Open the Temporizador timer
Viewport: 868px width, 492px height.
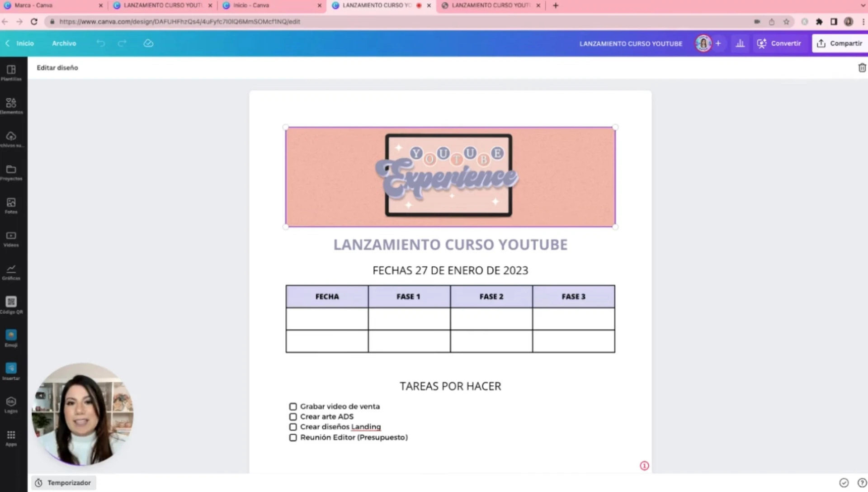pos(64,483)
